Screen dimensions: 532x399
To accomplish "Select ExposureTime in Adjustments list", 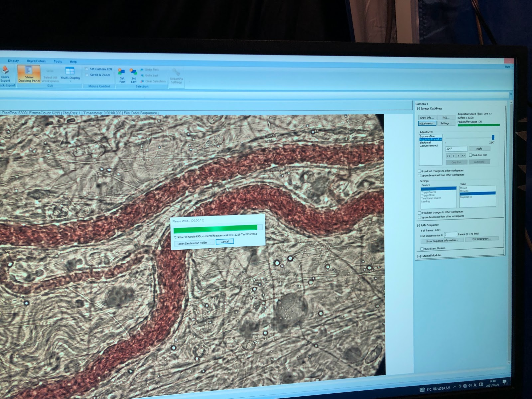I will tap(431, 136).
